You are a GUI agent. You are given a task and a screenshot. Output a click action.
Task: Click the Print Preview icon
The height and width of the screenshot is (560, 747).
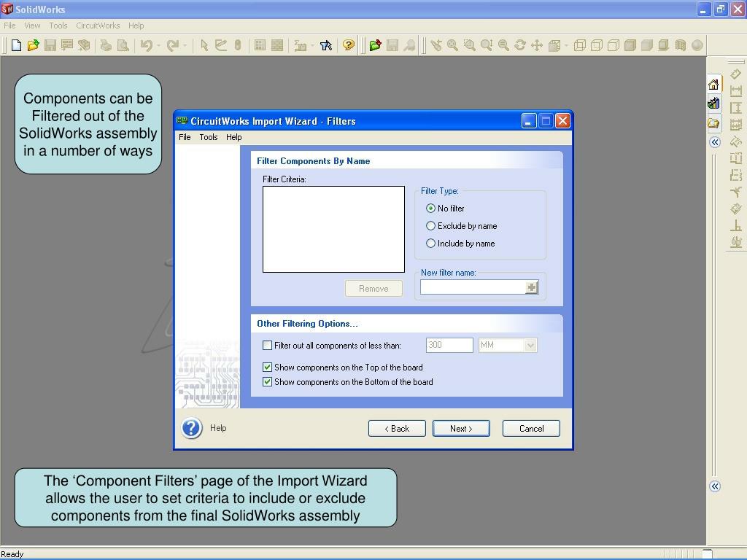coord(123,45)
